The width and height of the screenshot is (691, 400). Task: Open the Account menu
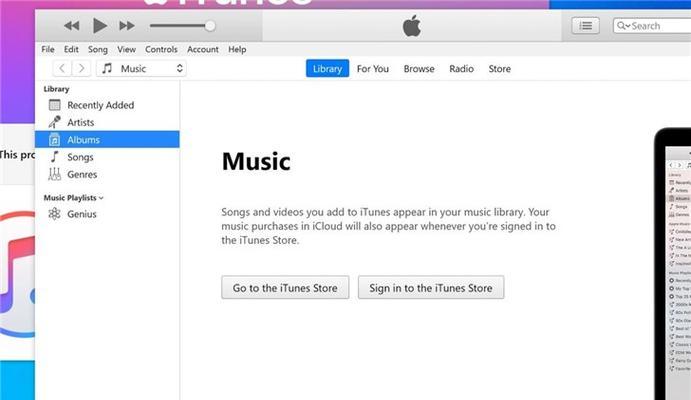tap(203, 49)
